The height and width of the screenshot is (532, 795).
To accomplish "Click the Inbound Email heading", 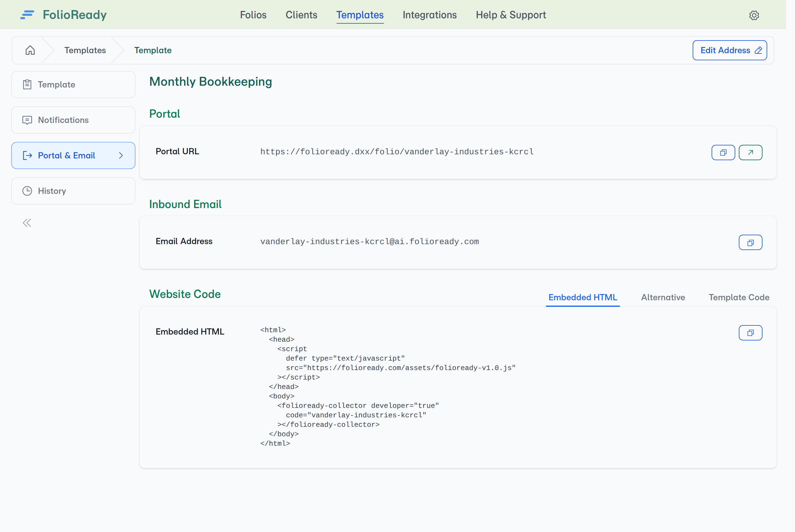I will tap(185, 204).
